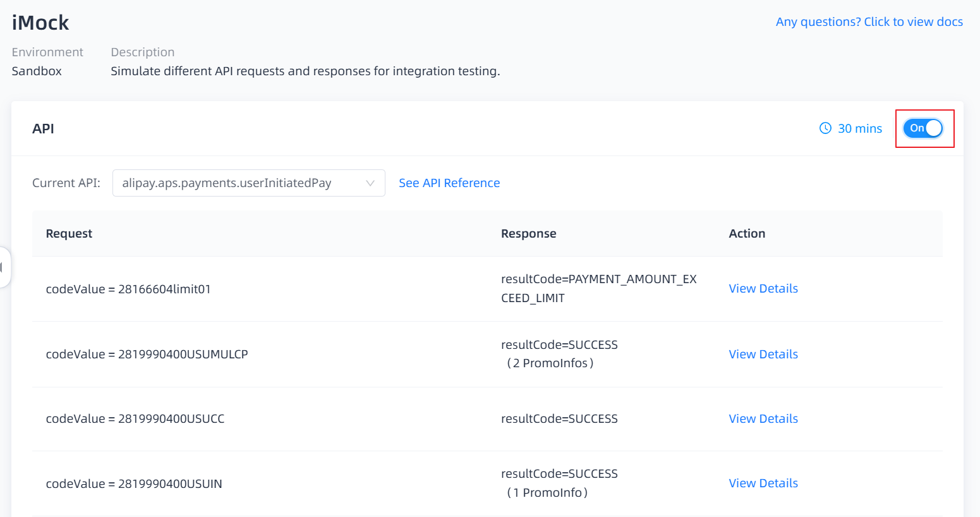This screenshot has height=517, width=980.
Task: Click the PAYMENT_AMOUNT_EXCEED_LIMIT response text
Action: (598, 288)
